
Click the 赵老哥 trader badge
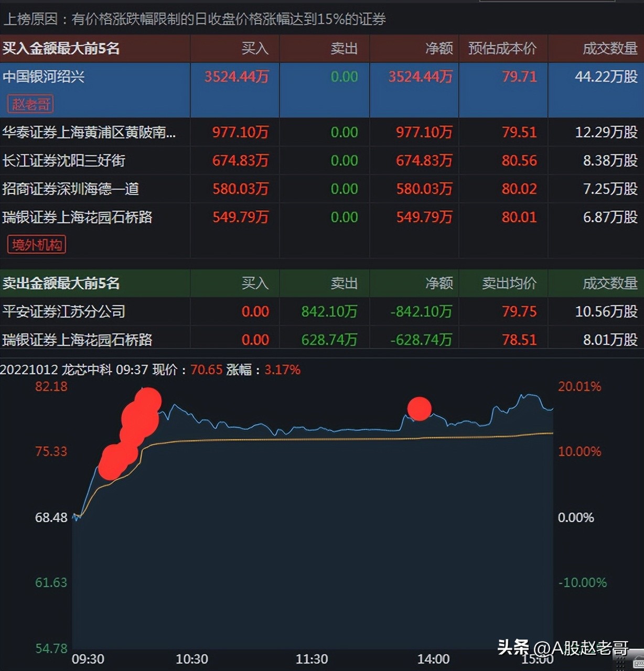(x=30, y=104)
